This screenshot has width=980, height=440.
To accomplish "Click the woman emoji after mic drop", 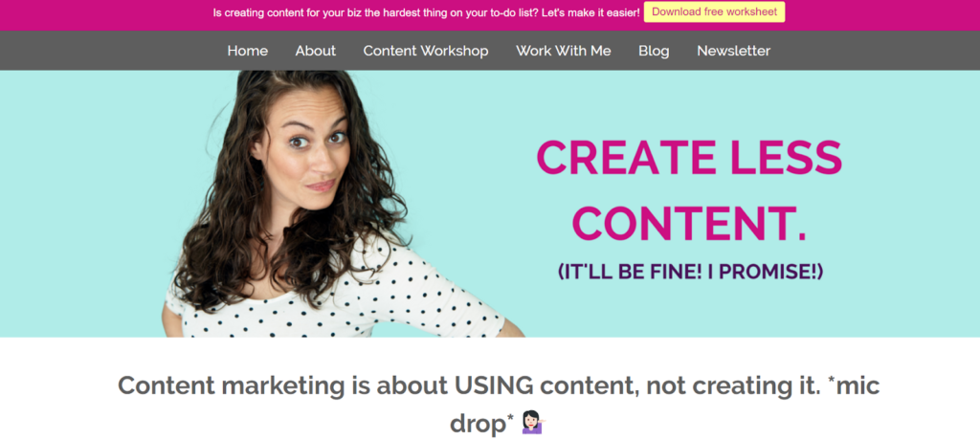I will click(534, 423).
